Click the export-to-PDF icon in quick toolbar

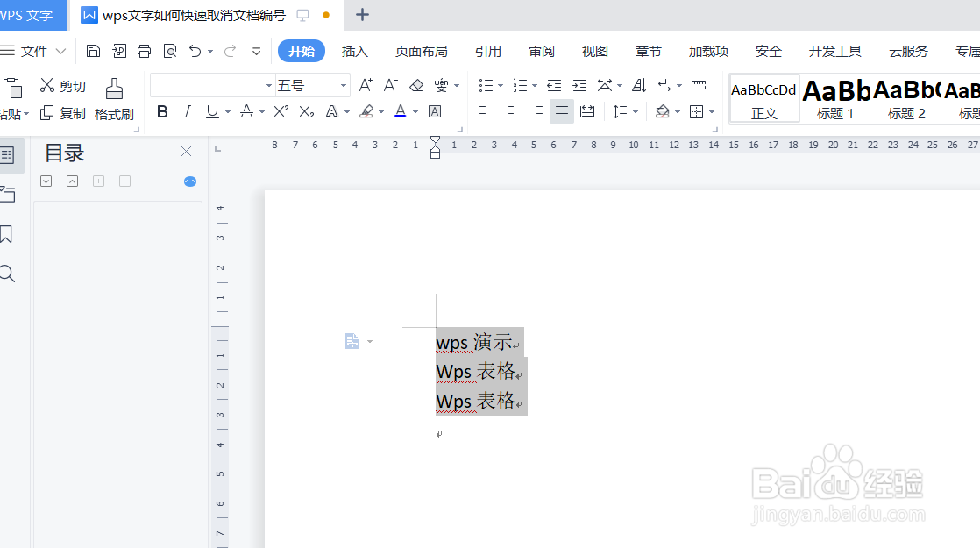[x=118, y=51]
